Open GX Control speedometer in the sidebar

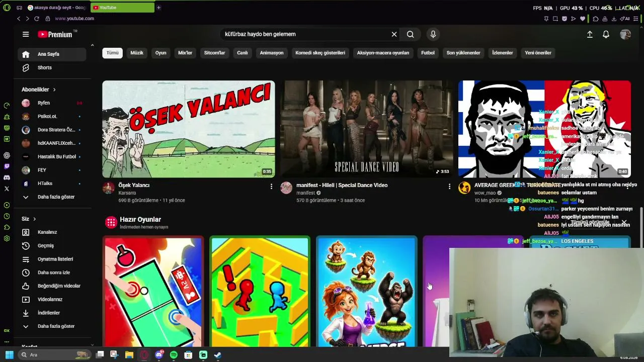pyautogui.click(x=7, y=106)
